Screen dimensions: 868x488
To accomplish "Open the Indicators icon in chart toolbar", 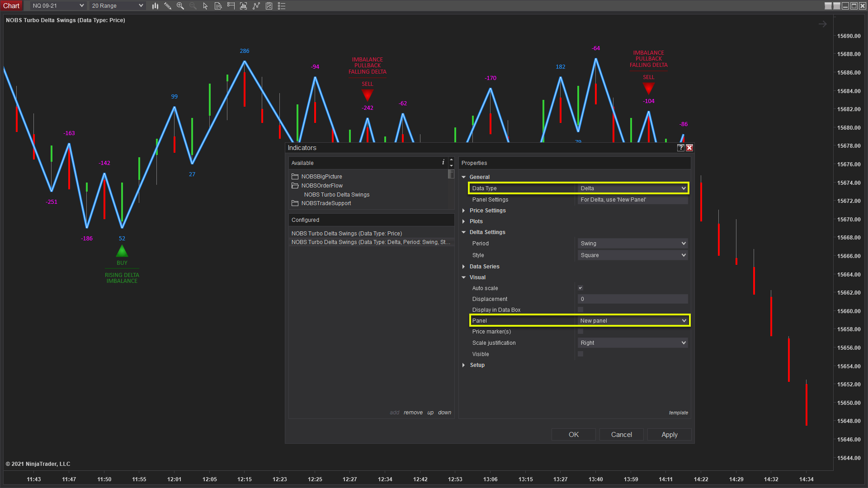I will (x=256, y=6).
